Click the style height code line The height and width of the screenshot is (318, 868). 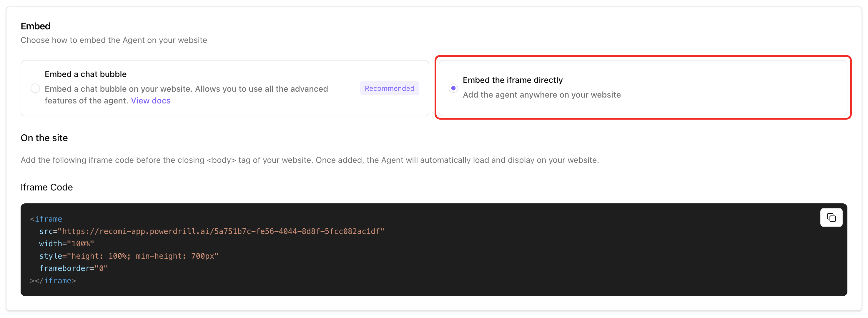(129, 256)
